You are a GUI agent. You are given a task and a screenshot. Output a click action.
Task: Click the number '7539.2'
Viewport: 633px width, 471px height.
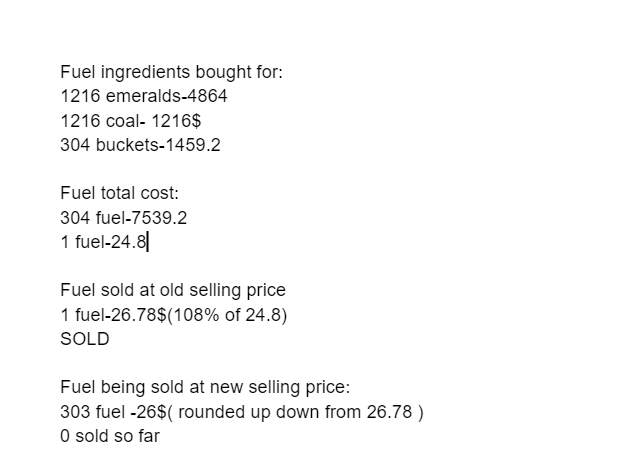click(x=159, y=218)
